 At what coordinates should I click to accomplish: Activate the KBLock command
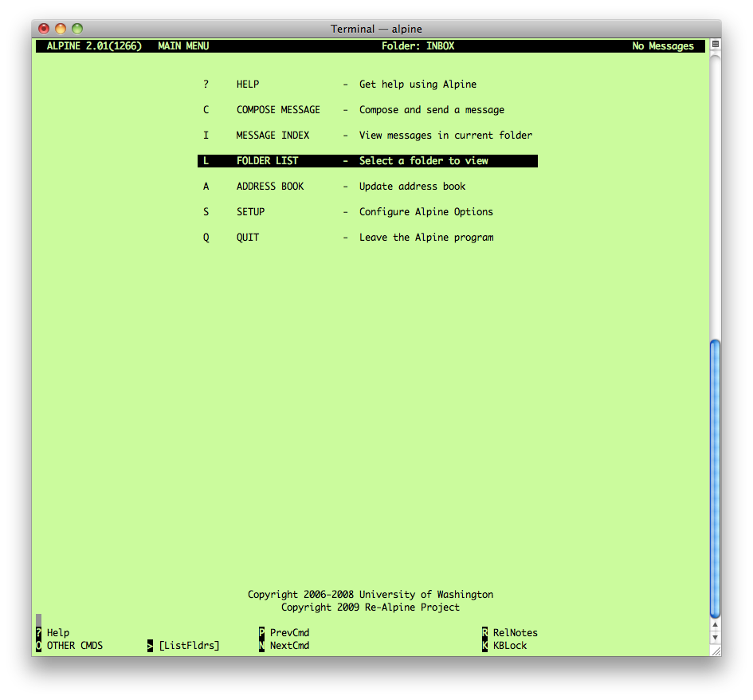point(510,646)
